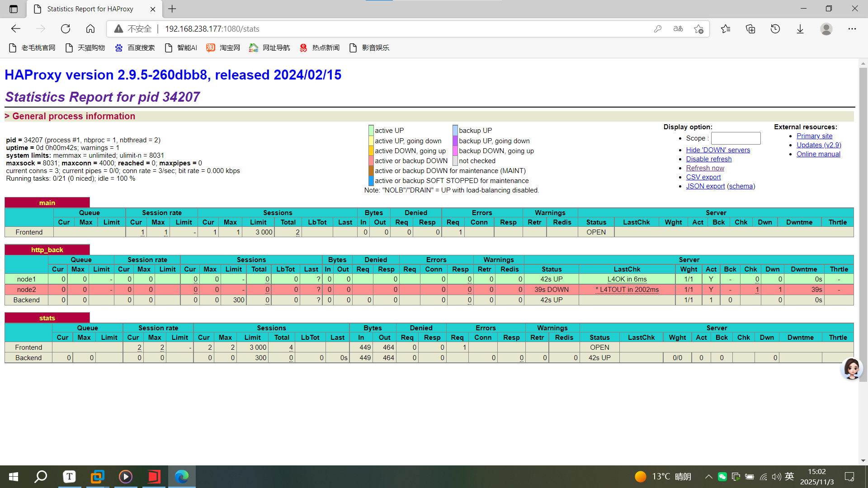Open Windows Start menu
Screen dimensions: 868x488
(x=14, y=477)
